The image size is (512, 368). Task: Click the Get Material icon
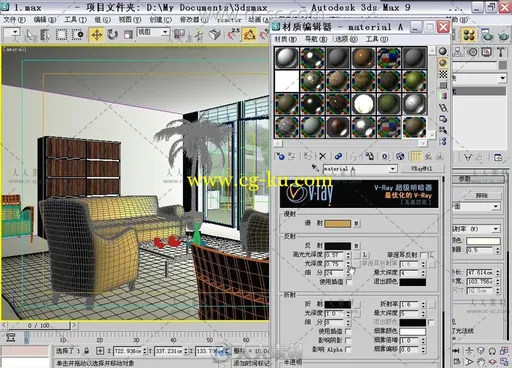coord(281,156)
